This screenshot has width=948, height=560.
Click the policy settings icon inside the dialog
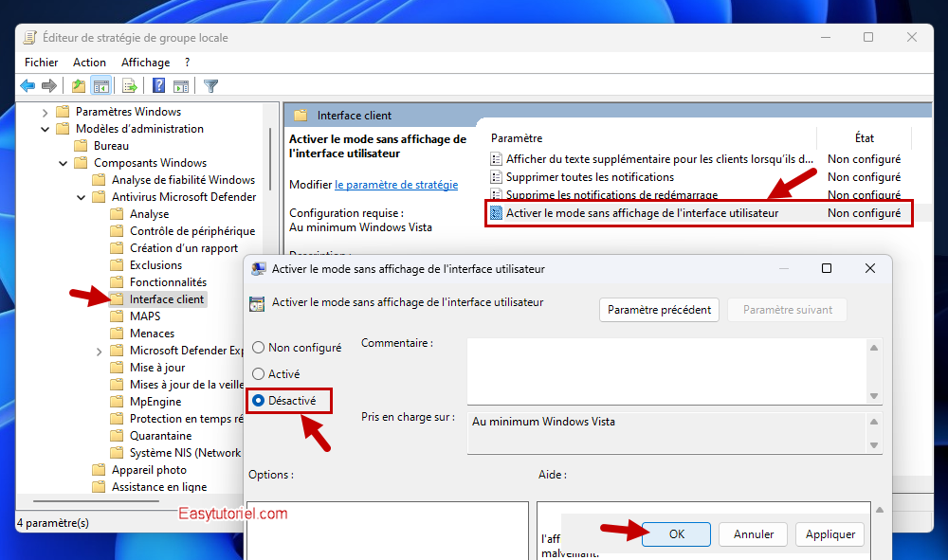(257, 303)
